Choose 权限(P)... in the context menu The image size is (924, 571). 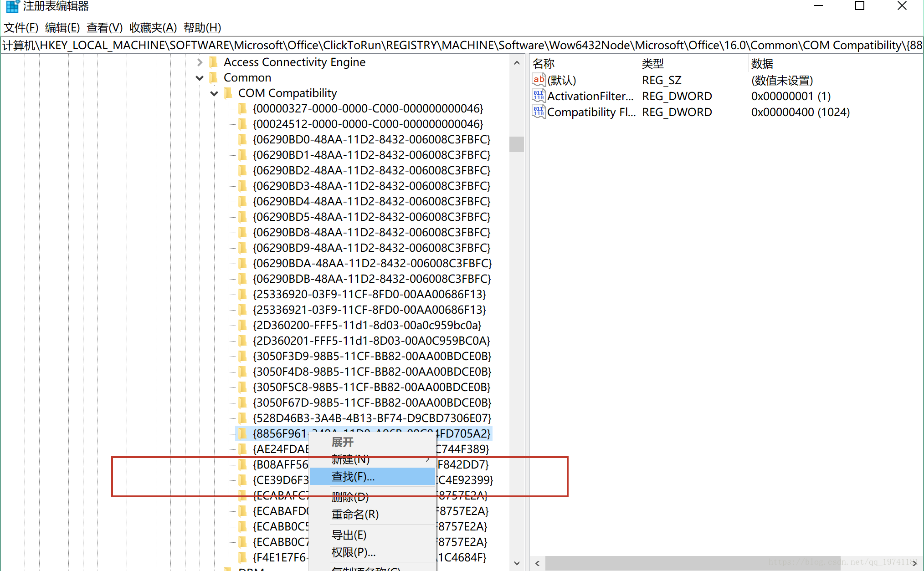click(372, 552)
